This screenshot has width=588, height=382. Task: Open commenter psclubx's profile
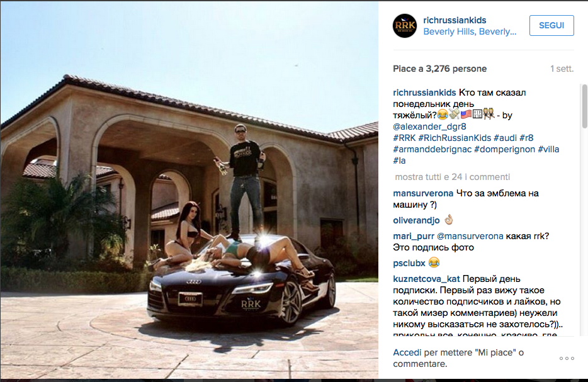(x=409, y=263)
